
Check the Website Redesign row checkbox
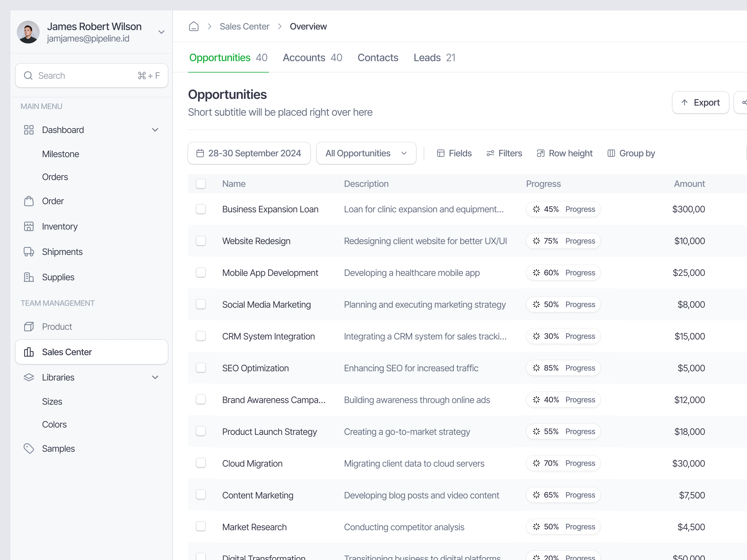point(201,241)
